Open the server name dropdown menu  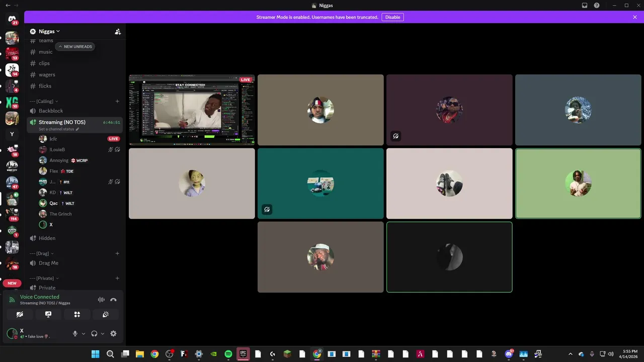[49, 31]
